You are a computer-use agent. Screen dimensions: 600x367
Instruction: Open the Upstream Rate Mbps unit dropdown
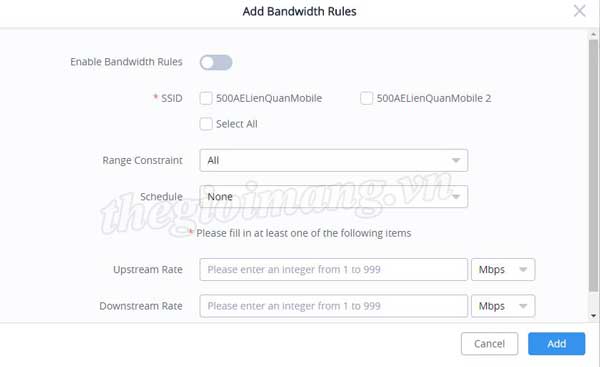coord(503,269)
